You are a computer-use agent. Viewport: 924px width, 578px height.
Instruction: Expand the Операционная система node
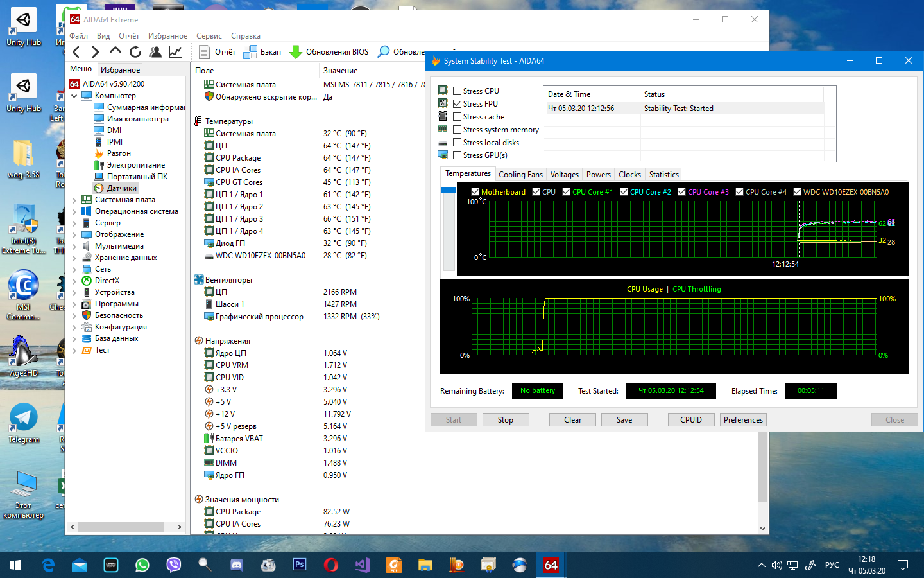[74, 211]
